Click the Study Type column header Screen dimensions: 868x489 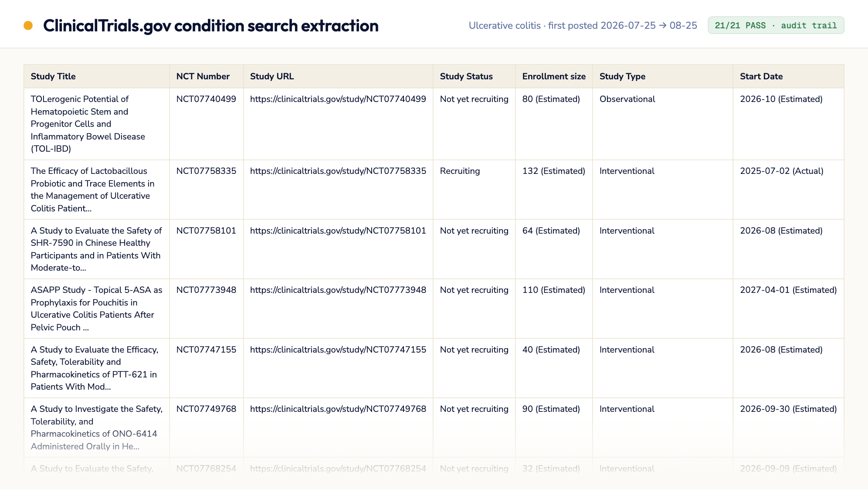663,76
